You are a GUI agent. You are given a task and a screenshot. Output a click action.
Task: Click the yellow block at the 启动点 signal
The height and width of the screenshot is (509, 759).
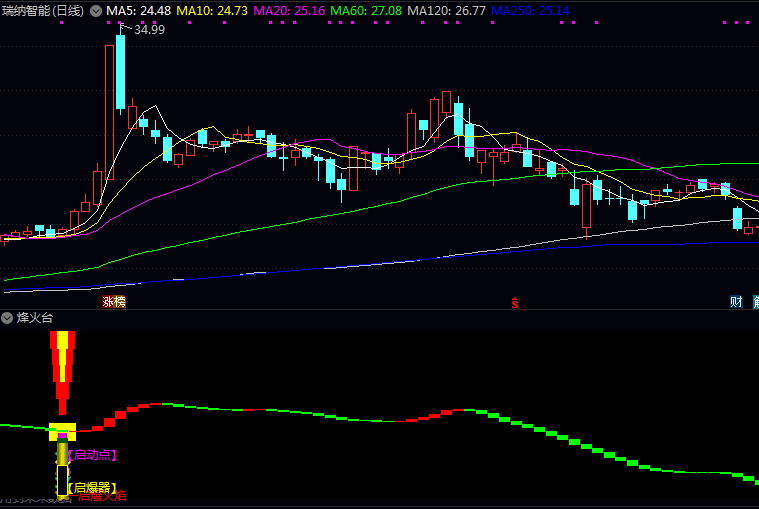click(62, 432)
